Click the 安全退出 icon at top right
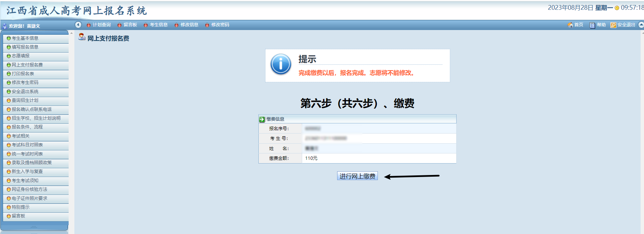The width and height of the screenshot is (644, 234). click(x=613, y=25)
